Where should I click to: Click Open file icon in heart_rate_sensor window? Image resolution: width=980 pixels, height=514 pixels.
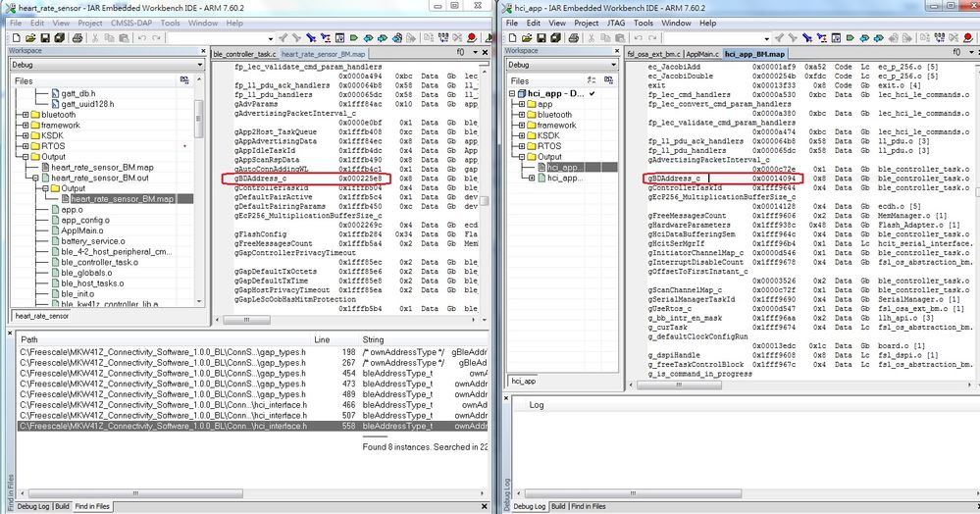point(30,38)
